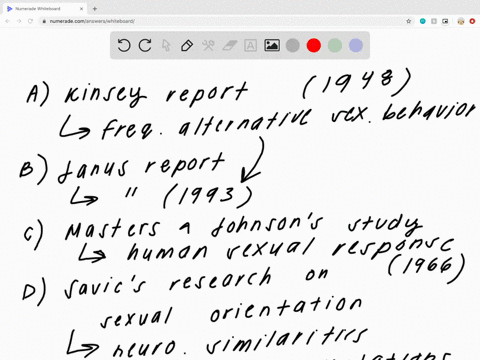Bookmark page with star icon
480x360 pixels.
click(x=409, y=21)
